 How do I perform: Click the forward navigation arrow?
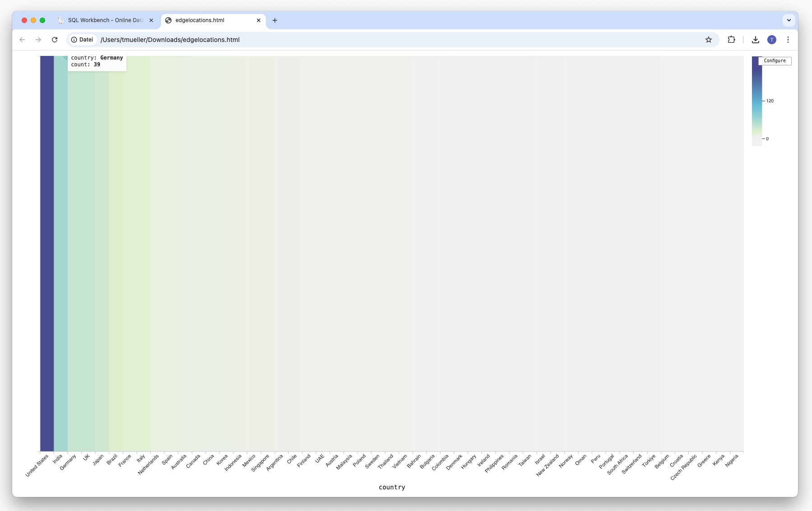39,40
